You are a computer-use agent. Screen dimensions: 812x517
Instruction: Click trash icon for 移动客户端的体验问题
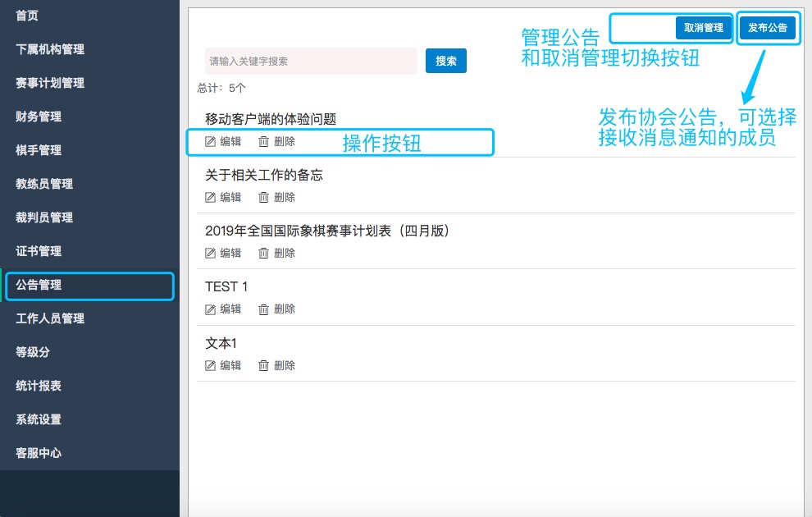pos(263,141)
